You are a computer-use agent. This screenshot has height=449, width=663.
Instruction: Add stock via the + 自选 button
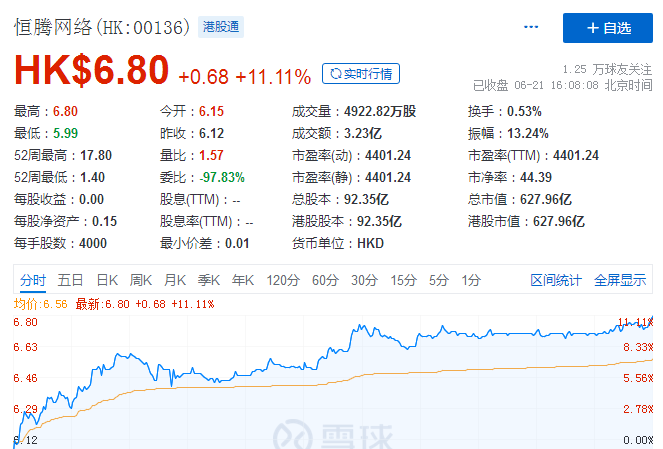608,28
